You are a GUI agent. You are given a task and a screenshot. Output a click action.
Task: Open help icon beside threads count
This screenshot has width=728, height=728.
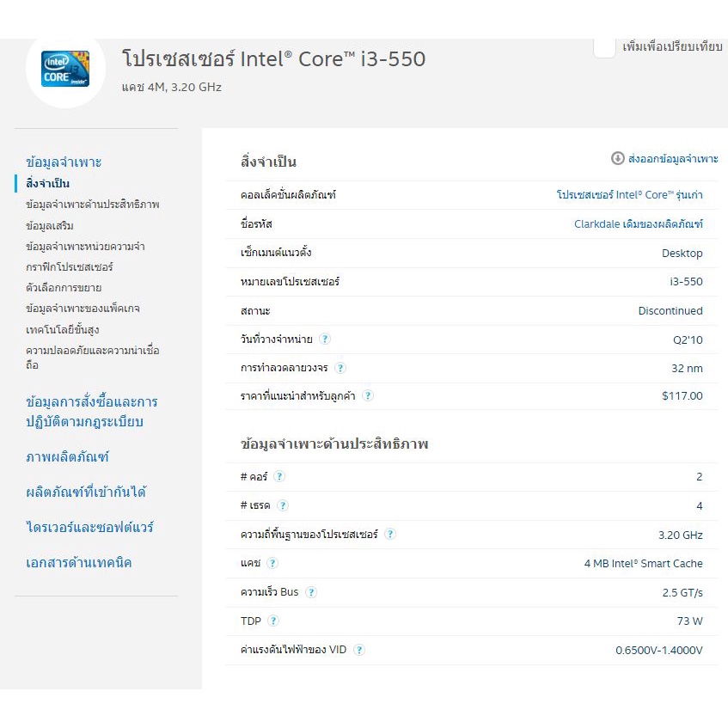283,505
